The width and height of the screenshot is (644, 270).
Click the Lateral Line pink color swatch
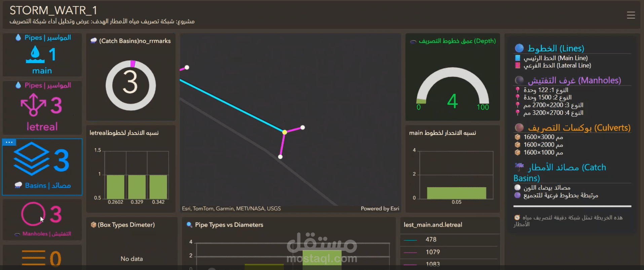(x=518, y=65)
